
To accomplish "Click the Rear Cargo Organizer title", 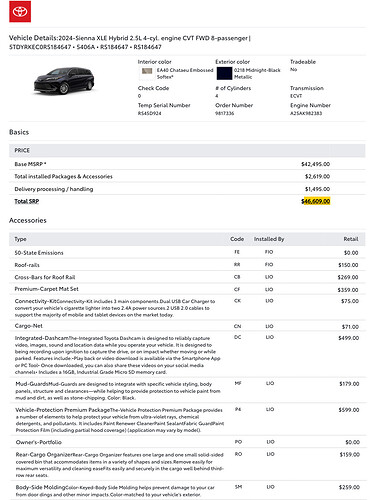I will click(44, 454).
